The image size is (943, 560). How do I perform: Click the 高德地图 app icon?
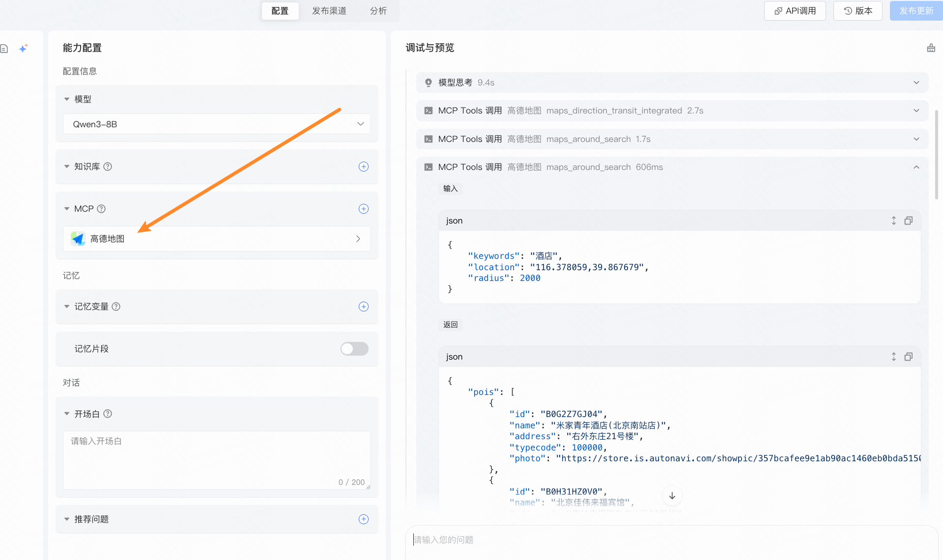[x=78, y=239]
